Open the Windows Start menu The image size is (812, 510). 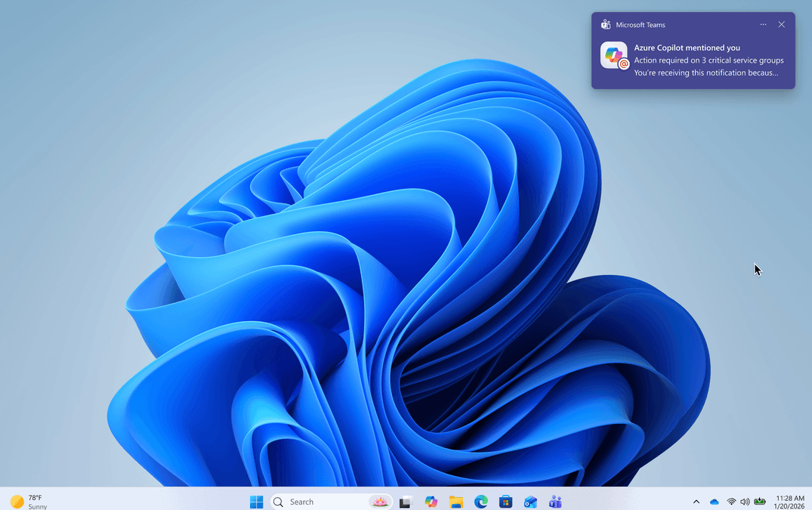[256, 502]
